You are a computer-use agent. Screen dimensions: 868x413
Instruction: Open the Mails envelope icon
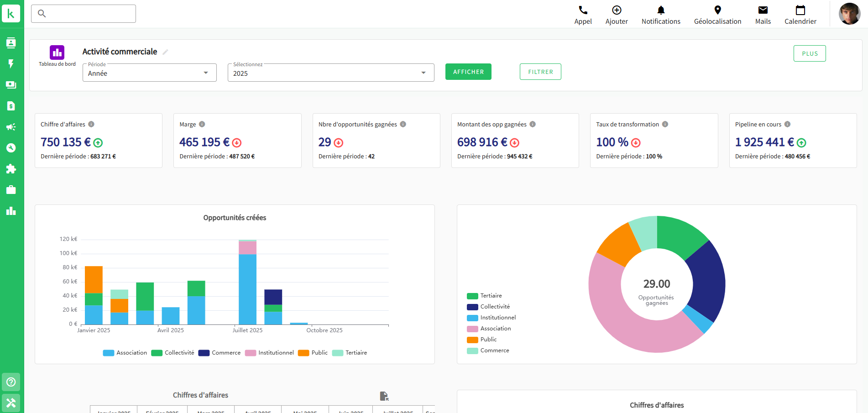click(762, 10)
